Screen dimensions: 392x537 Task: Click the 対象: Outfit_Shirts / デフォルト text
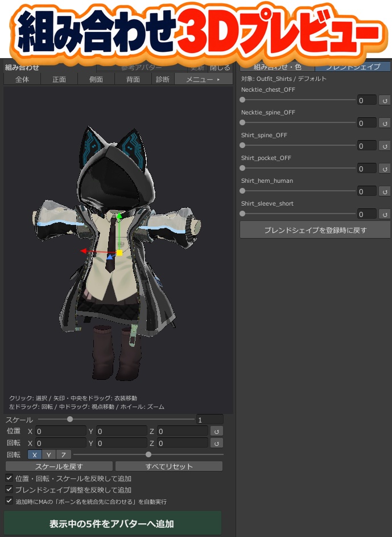coord(283,79)
